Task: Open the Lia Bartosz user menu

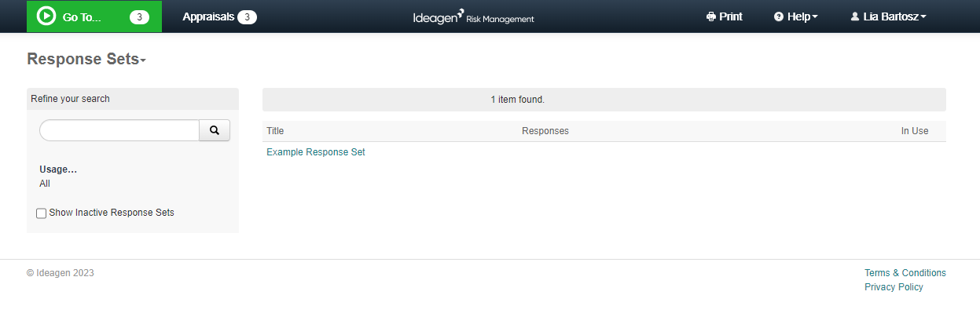Action: [x=889, y=16]
